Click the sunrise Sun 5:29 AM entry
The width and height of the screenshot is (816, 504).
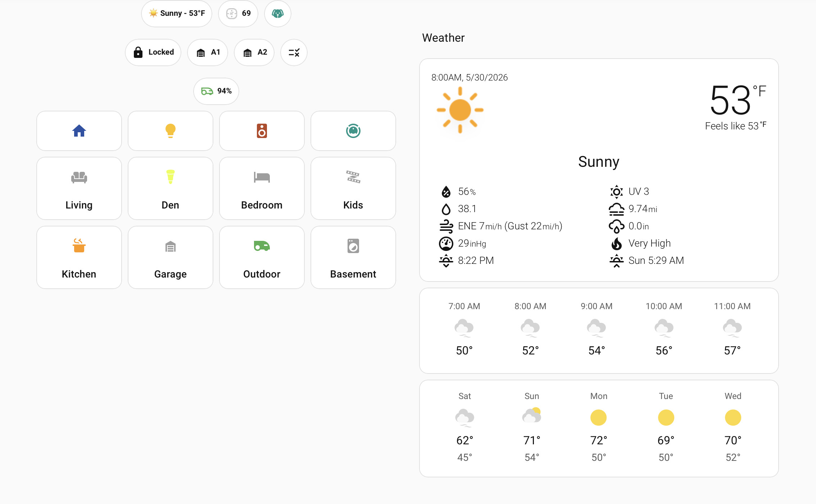tap(656, 261)
